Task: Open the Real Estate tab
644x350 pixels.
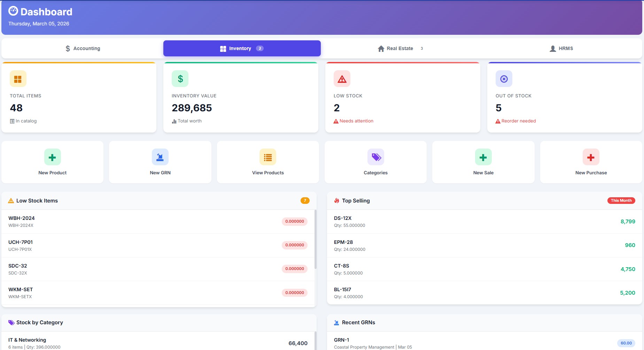Action: coord(399,48)
